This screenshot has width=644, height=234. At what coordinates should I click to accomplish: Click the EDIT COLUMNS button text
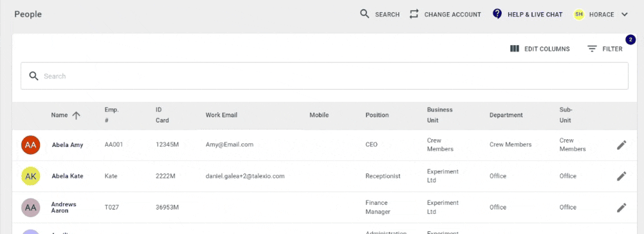547,49
